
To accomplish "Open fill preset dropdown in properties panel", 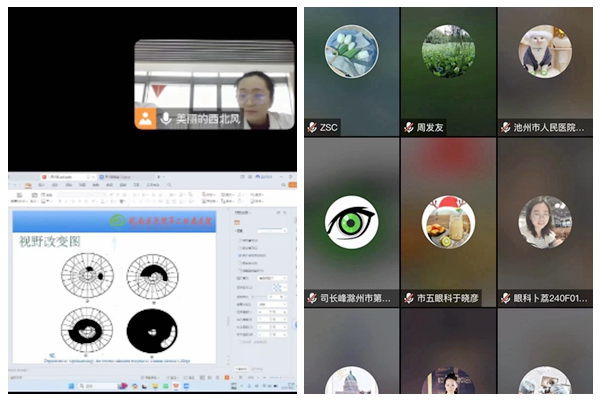I will click(x=272, y=230).
